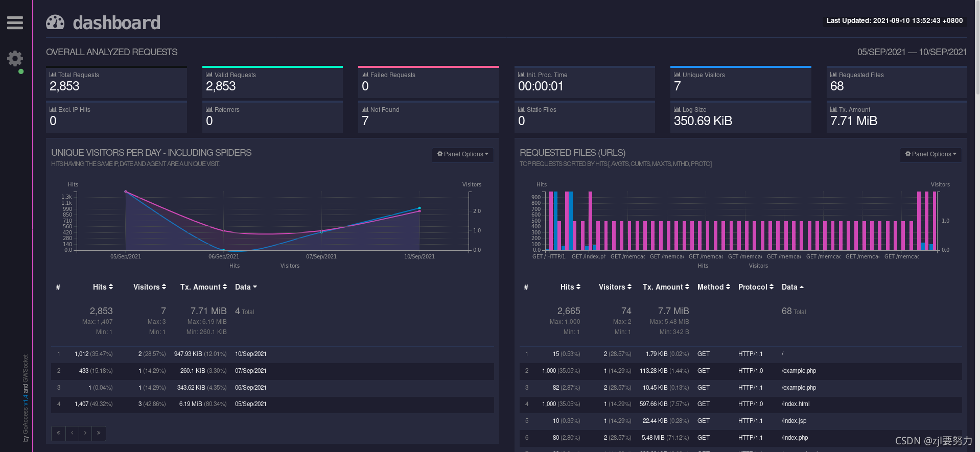Screen dimensions: 980x452
Task: Click the Excl. IP Hits chart icon
Action: (53, 109)
